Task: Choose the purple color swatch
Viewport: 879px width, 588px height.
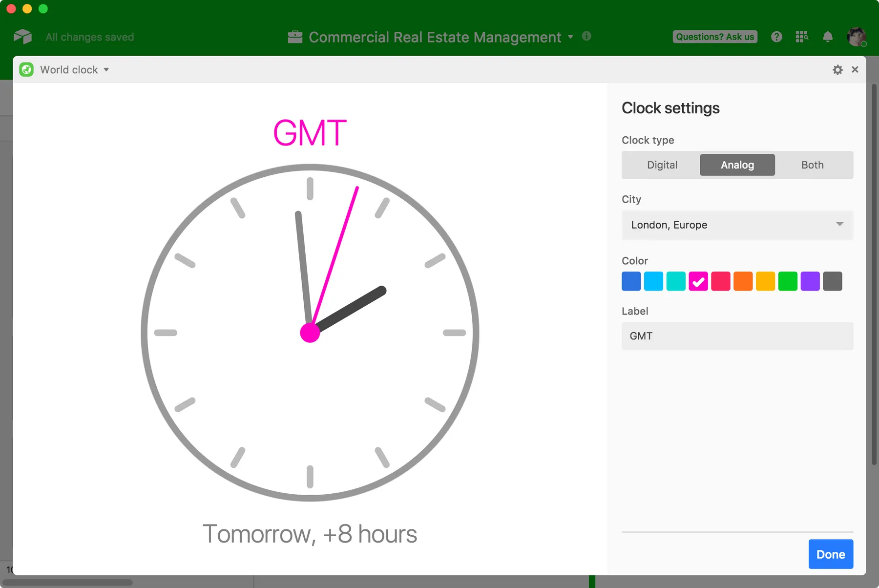Action: (810, 281)
